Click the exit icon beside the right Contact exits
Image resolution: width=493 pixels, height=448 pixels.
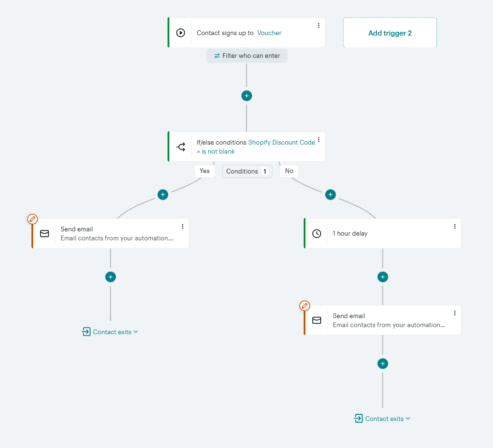[x=359, y=419]
